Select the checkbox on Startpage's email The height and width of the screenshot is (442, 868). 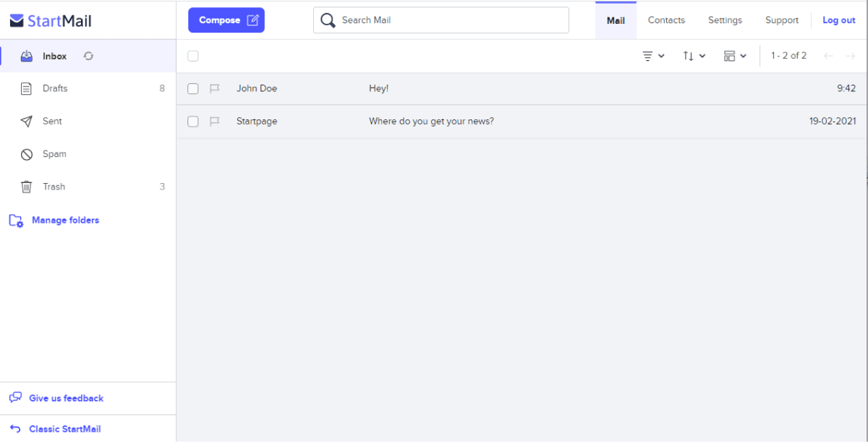(x=192, y=121)
